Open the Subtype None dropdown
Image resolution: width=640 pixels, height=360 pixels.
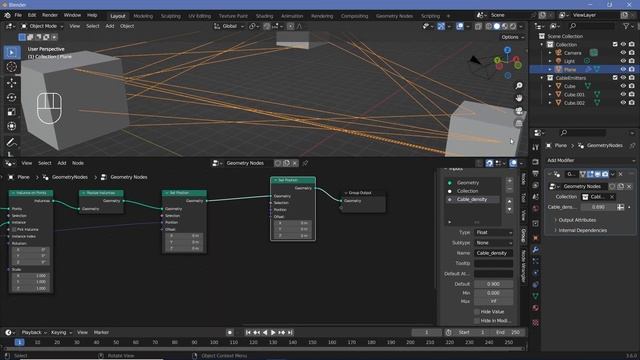493,243
